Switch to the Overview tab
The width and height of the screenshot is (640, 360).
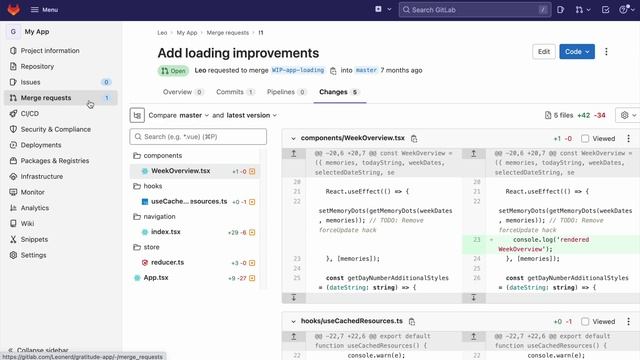[x=183, y=92]
